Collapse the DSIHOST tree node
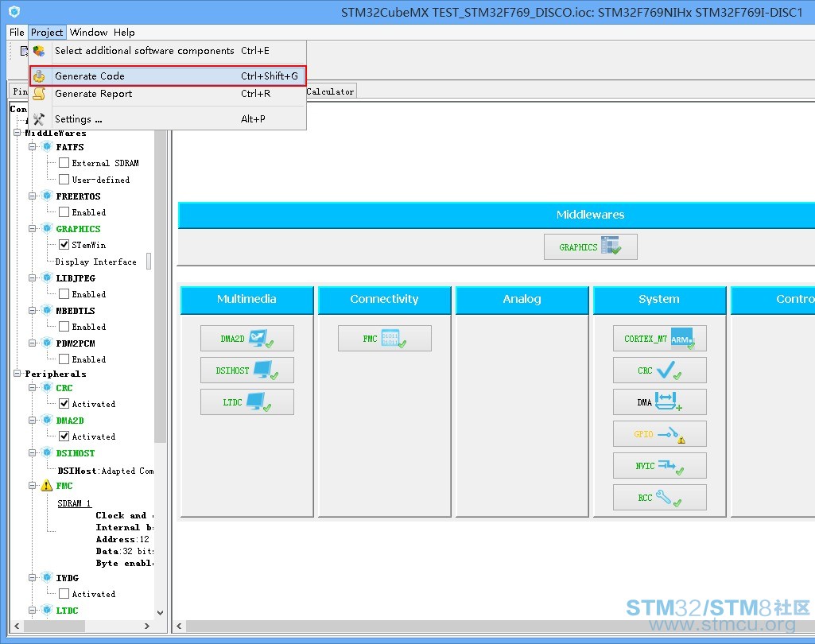The width and height of the screenshot is (815, 644). pyautogui.click(x=33, y=452)
